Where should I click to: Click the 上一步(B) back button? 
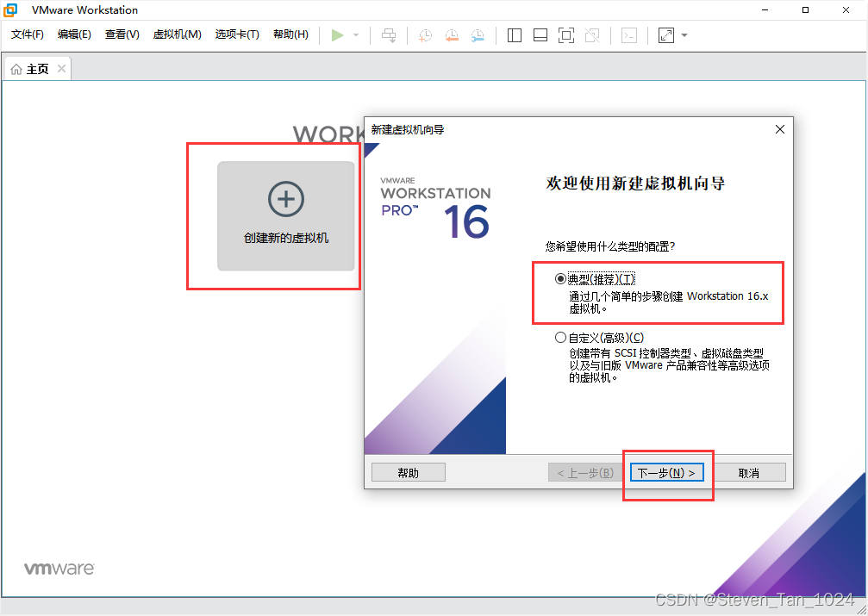coord(585,473)
